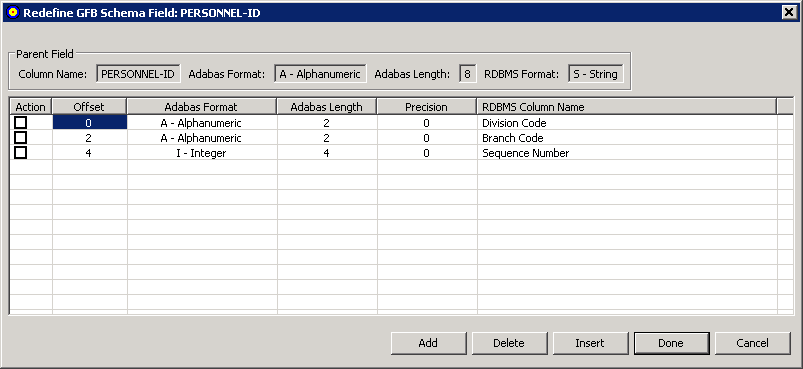Click the Add button
Viewport: 803px width, 369px height.
tap(429, 343)
